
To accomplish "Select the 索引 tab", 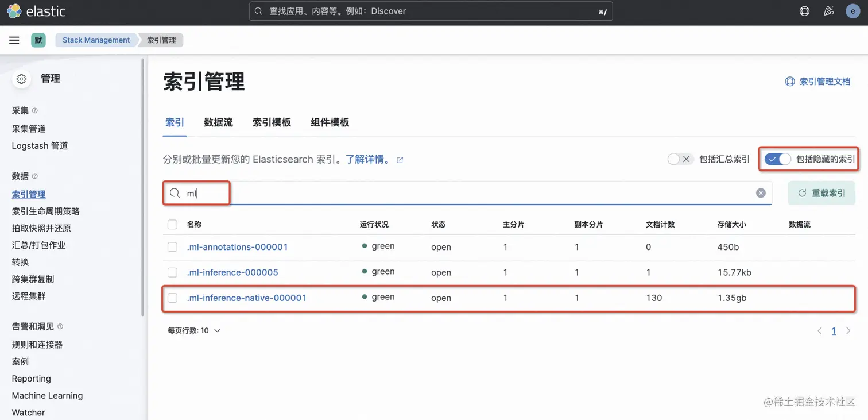I will coord(175,122).
